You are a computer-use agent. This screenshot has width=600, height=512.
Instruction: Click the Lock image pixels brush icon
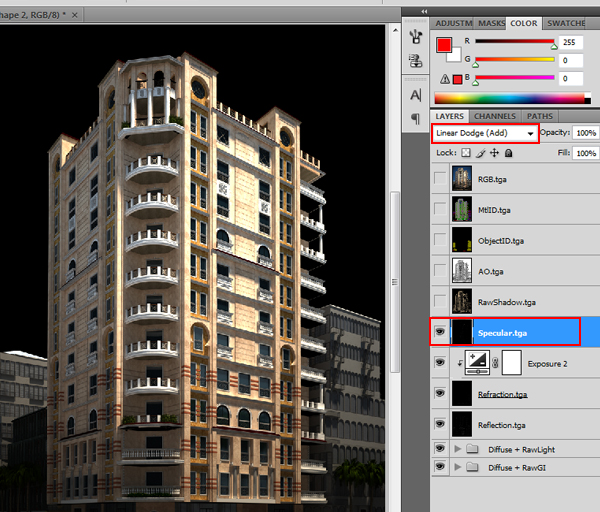click(480, 153)
